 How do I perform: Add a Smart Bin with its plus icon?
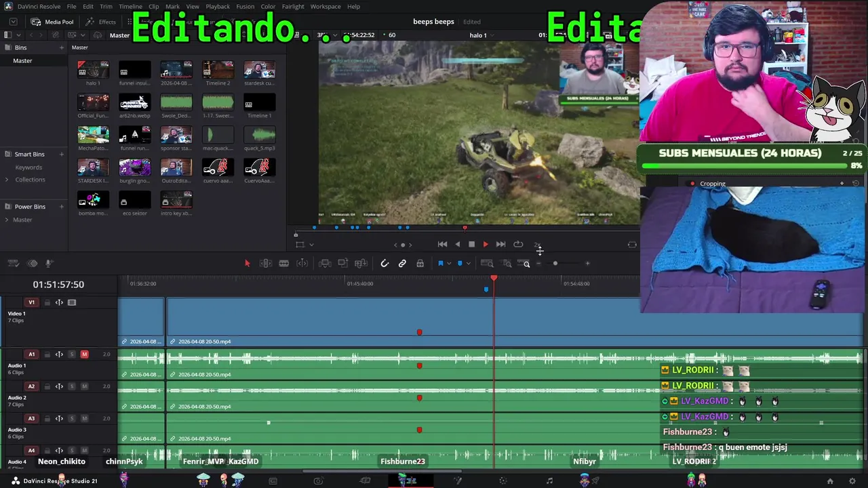coord(61,155)
